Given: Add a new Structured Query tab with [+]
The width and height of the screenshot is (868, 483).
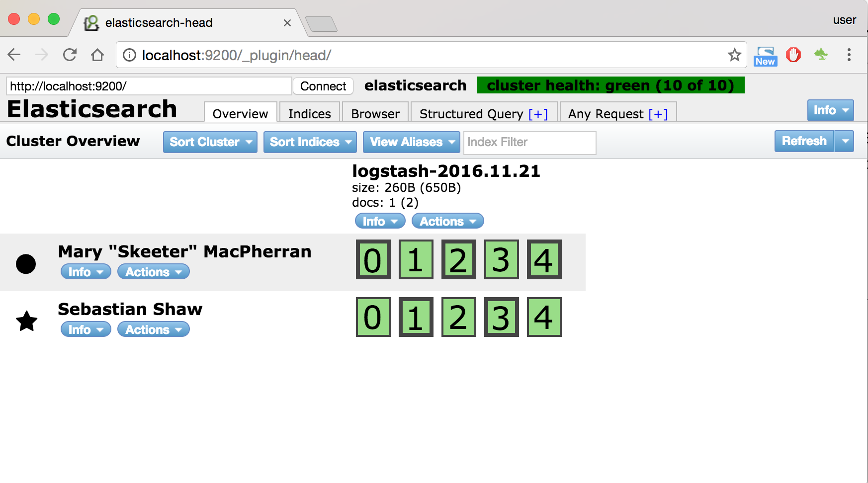Looking at the screenshot, I should (538, 114).
